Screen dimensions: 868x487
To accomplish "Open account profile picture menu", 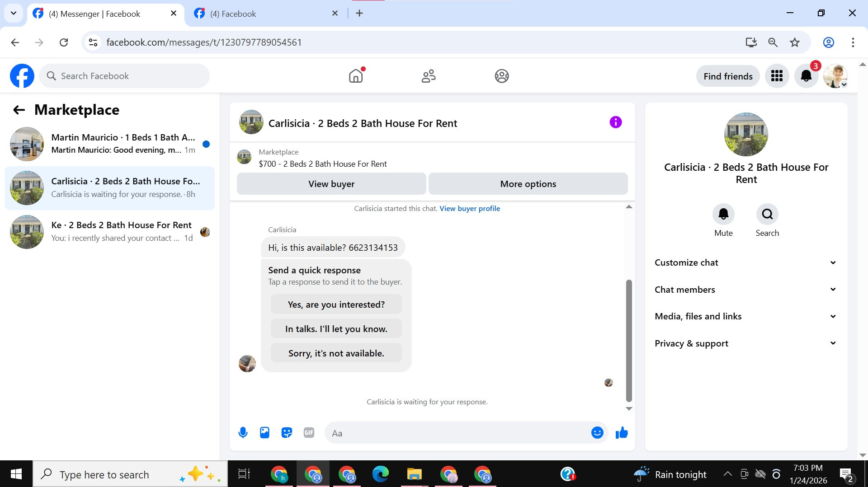I will (x=835, y=76).
